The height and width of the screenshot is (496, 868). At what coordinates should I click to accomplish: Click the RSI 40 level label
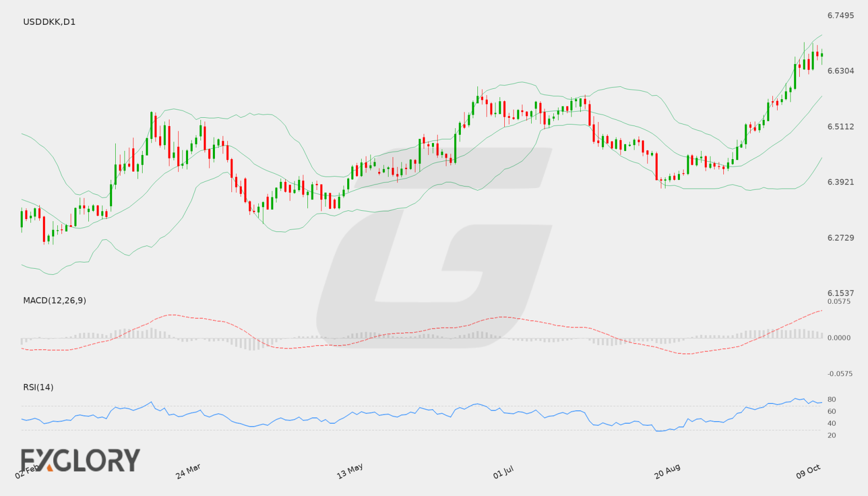[832, 423]
